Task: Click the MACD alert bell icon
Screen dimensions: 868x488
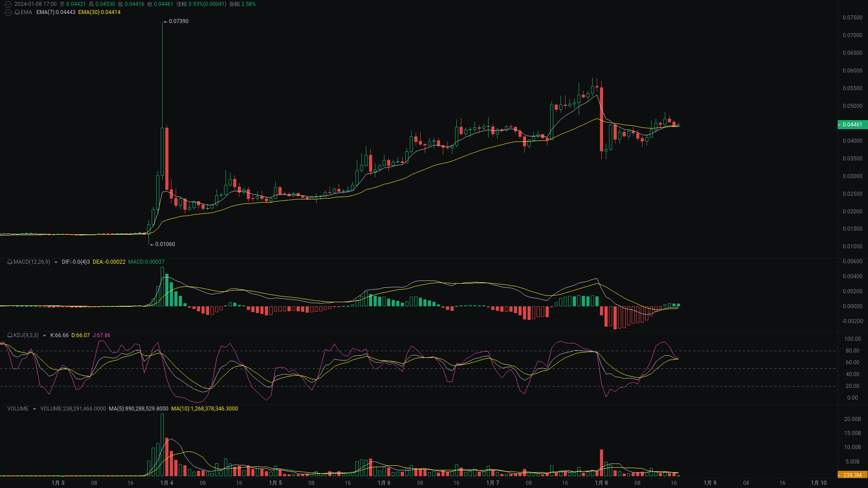Action: (x=9, y=262)
